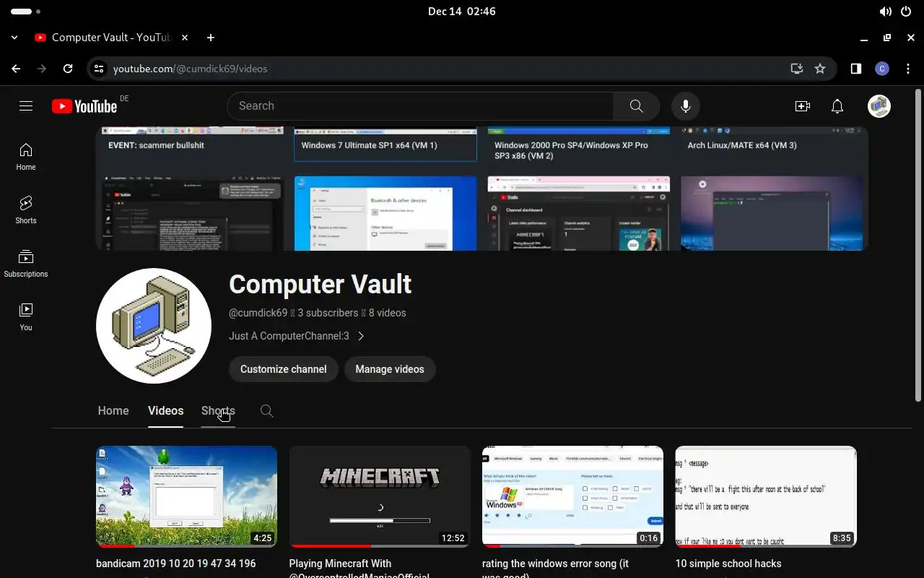
Task: Open the system volume indicator
Action: pyautogui.click(x=885, y=12)
